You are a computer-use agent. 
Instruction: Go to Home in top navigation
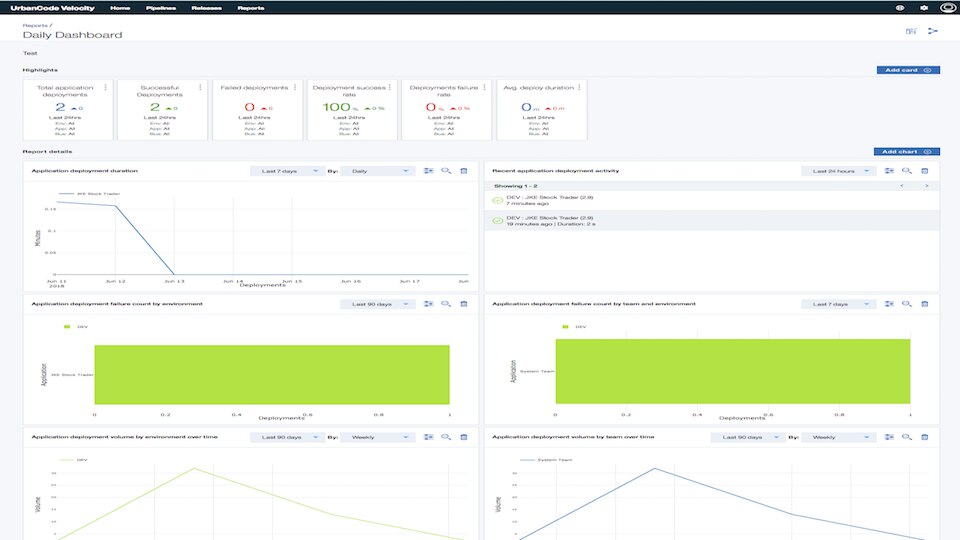click(x=120, y=8)
